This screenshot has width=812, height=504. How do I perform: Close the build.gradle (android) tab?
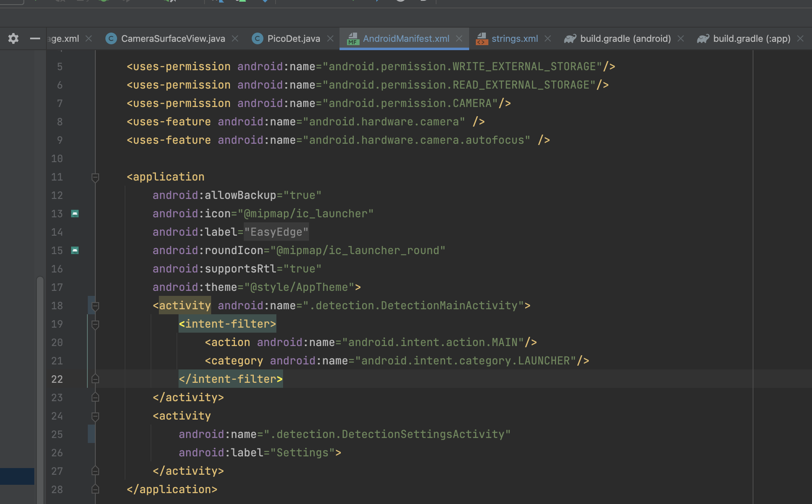point(681,38)
